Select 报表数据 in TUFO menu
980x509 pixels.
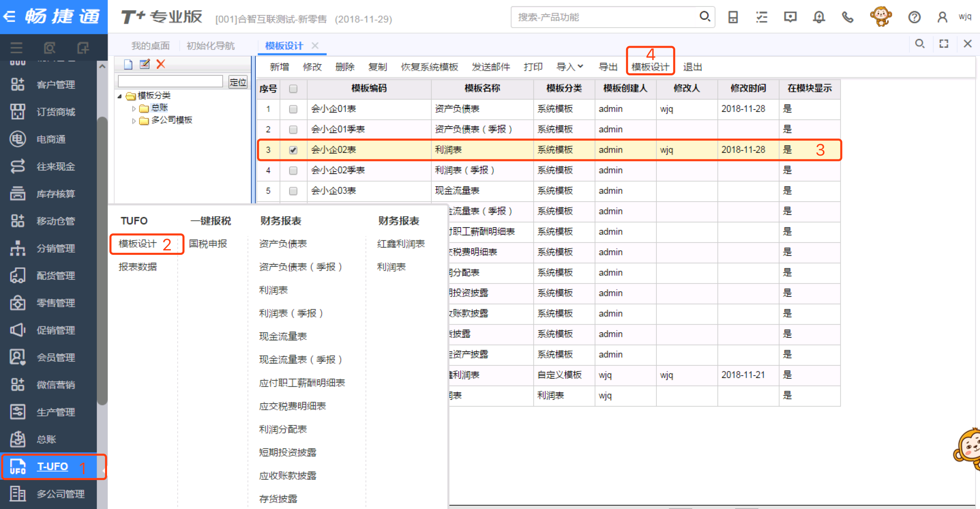point(138,267)
